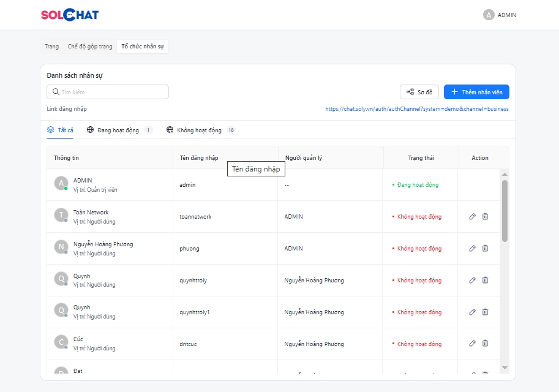
Task: Click the table scrollbar down arrow
Action: [505, 367]
